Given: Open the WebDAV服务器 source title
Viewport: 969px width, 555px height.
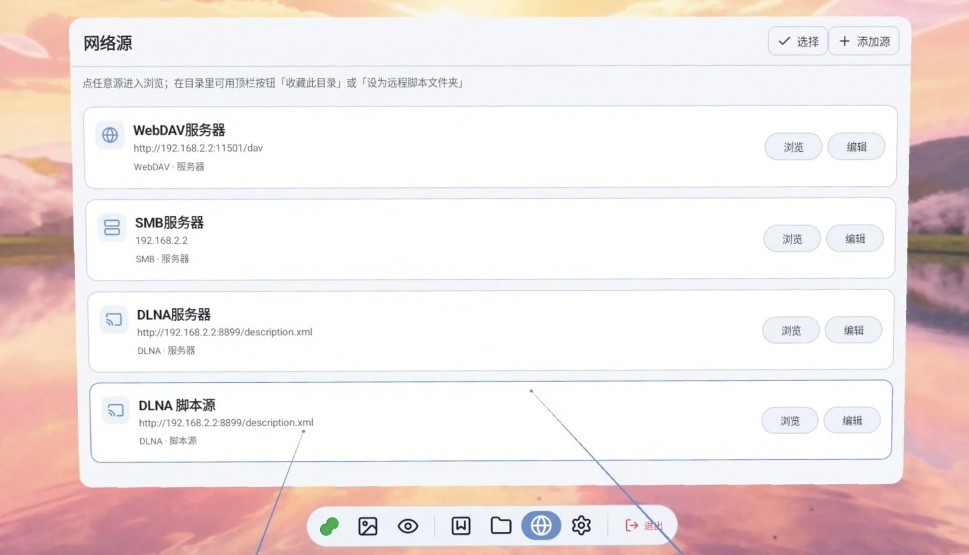Looking at the screenshot, I should (x=179, y=130).
